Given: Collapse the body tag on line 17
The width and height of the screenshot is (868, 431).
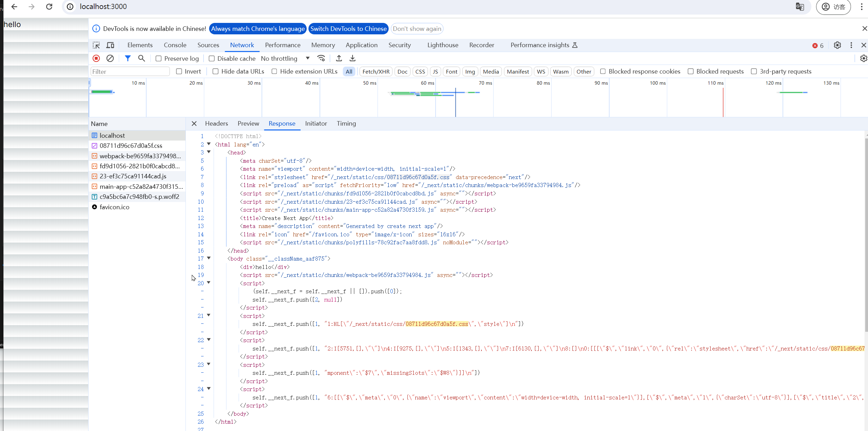Looking at the screenshot, I should click(x=209, y=258).
